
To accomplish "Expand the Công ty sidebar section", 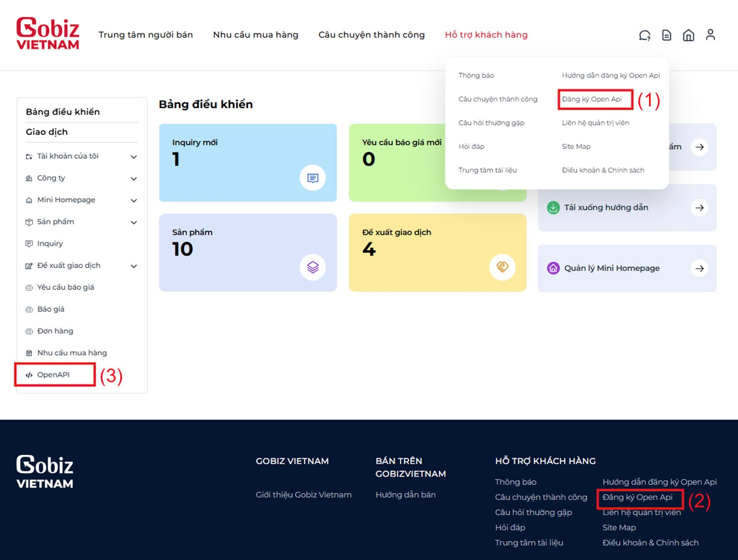I will (133, 178).
